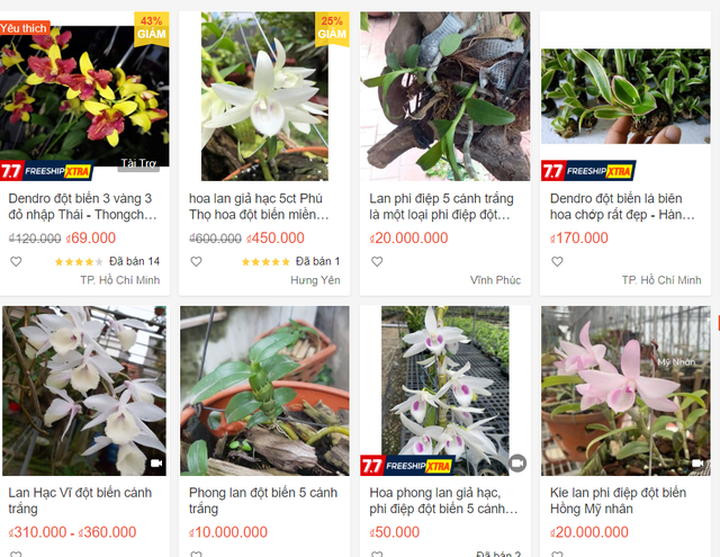Viewport: 720px width, 557px height.
Task: Click Freeship Xtra badge on Dendro lá biên
Action: [589, 171]
